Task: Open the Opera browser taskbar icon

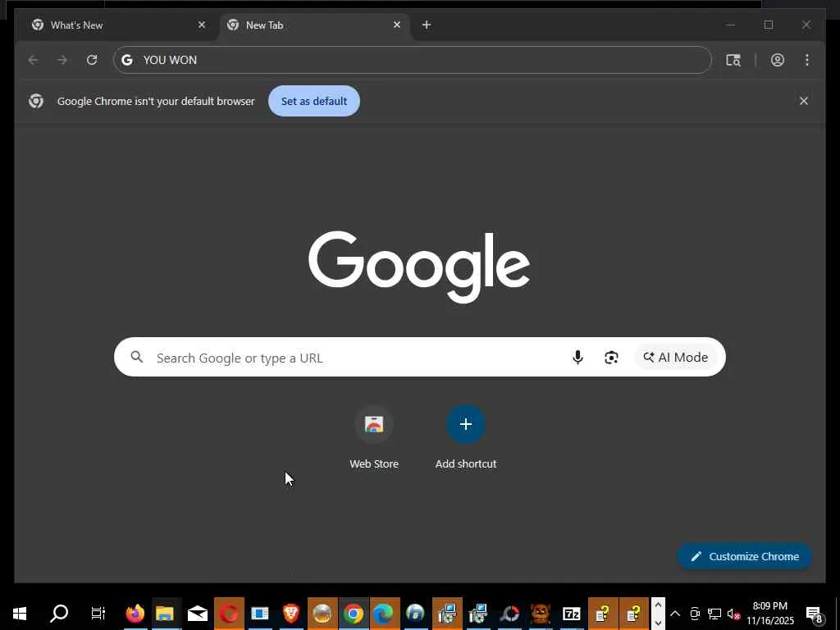Action: tap(229, 614)
